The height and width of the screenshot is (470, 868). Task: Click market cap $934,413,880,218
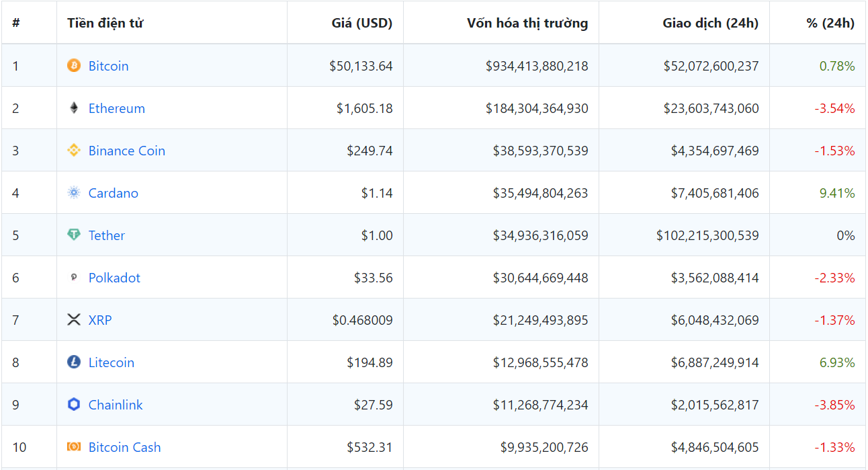[537, 66]
